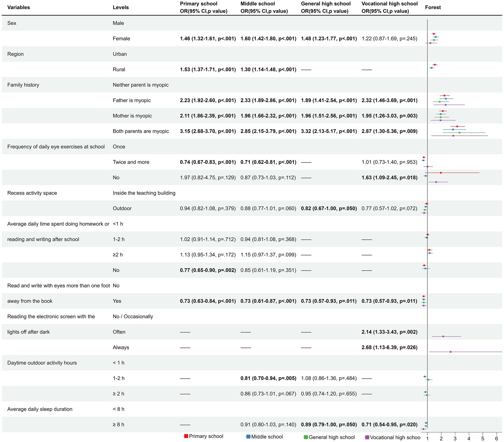Click value '1.53 (1.37-1.71, p<.001)'
Image resolution: width=504 pixels, height=442 pixels.
click(208, 69)
